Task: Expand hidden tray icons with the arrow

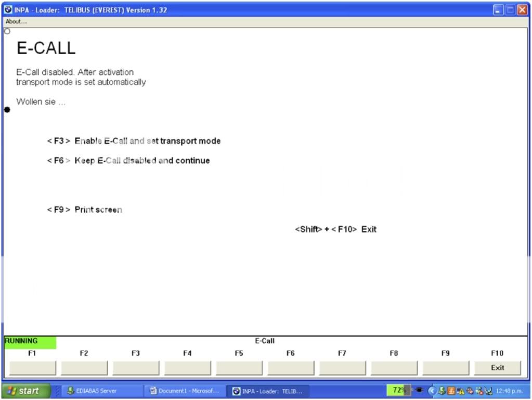Action: click(431, 391)
